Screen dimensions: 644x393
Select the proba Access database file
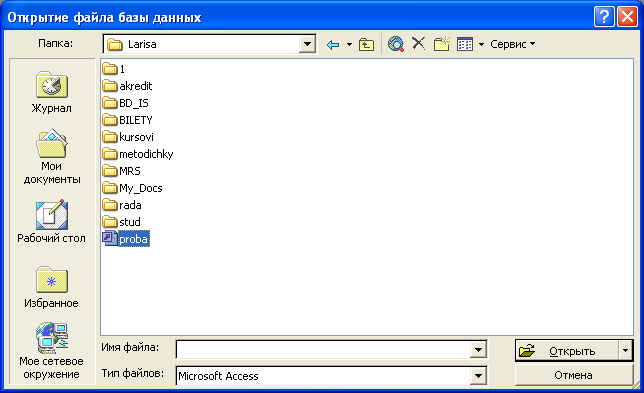click(126, 239)
